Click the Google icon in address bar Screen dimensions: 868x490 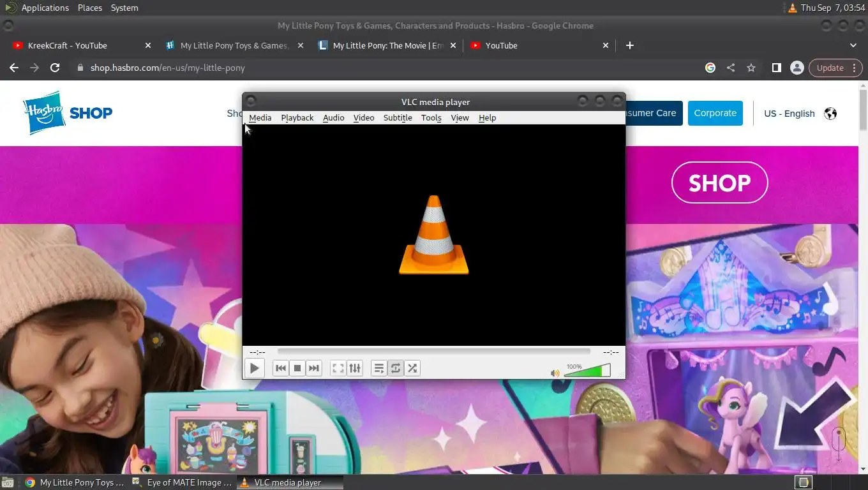point(710,68)
